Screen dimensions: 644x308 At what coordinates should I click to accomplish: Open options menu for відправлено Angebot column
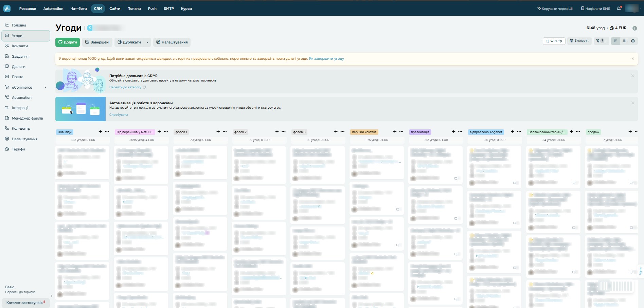point(519,131)
